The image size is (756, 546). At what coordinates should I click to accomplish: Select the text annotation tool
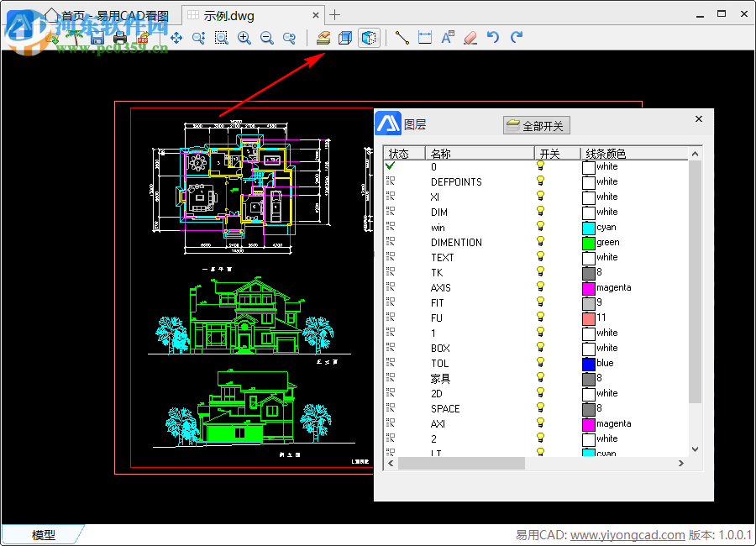(448, 37)
